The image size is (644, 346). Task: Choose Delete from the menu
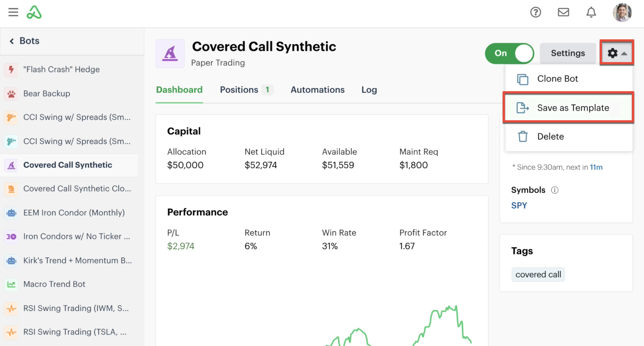point(569,137)
